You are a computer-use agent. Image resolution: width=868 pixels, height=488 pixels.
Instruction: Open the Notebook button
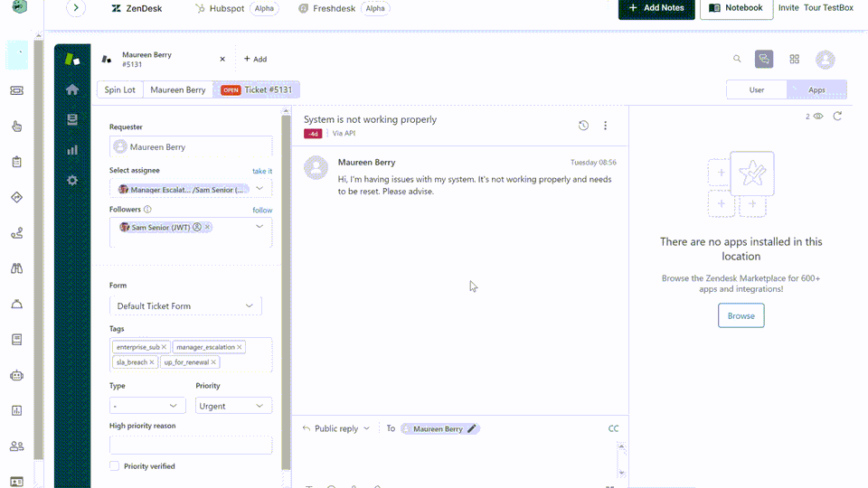pos(736,8)
